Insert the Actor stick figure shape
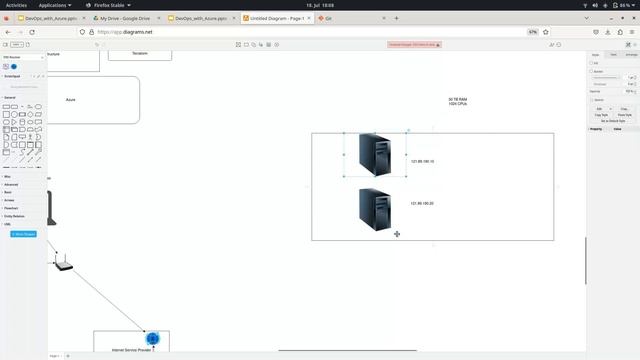The width and height of the screenshot is (640, 360). coord(30,137)
